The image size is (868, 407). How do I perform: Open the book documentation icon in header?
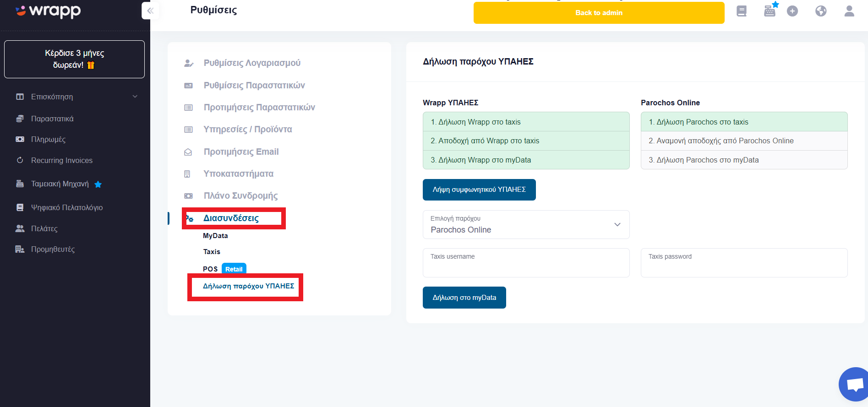click(x=742, y=11)
